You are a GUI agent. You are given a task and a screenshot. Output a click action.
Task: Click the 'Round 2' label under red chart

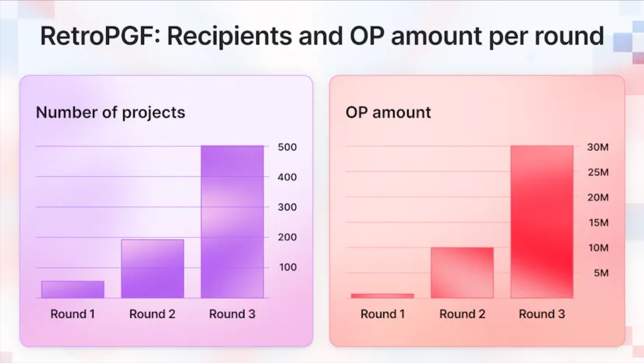tap(462, 314)
